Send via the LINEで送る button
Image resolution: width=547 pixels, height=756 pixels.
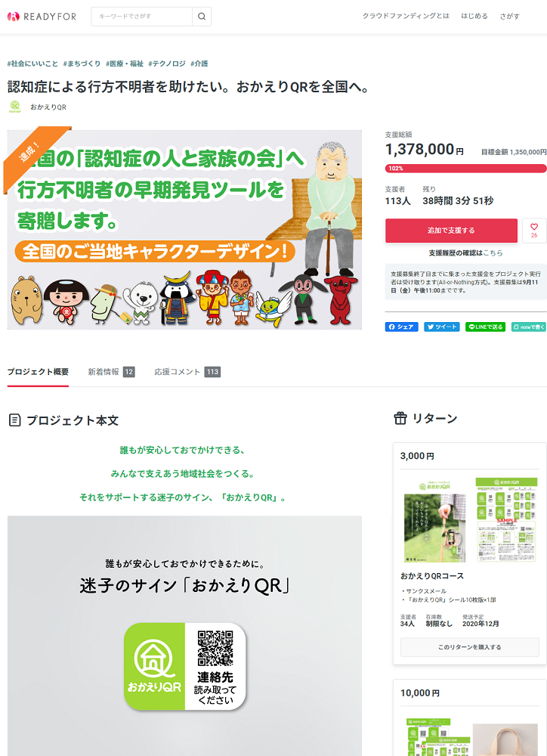(x=485, y=327)
